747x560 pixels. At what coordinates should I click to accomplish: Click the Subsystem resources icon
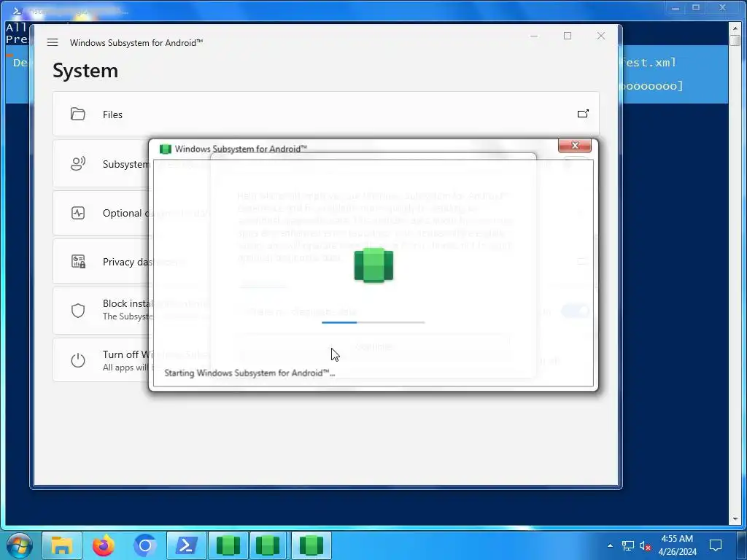[x=77, y=164]
